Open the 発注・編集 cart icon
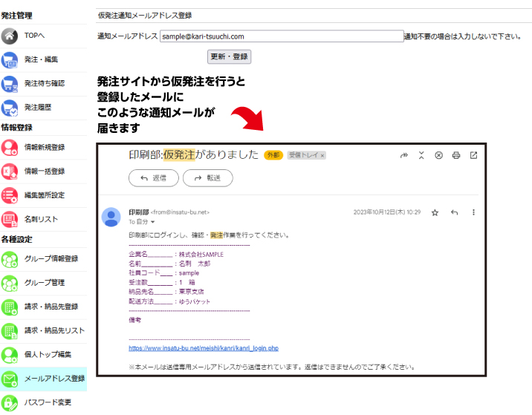Image resolution: width=532 pixels, height=415 pixels. (10, 59)
